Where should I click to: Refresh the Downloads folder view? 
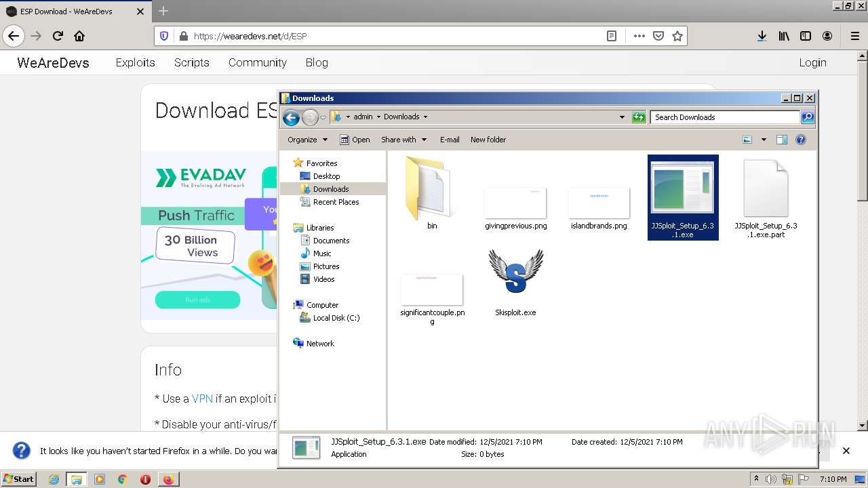638,117
